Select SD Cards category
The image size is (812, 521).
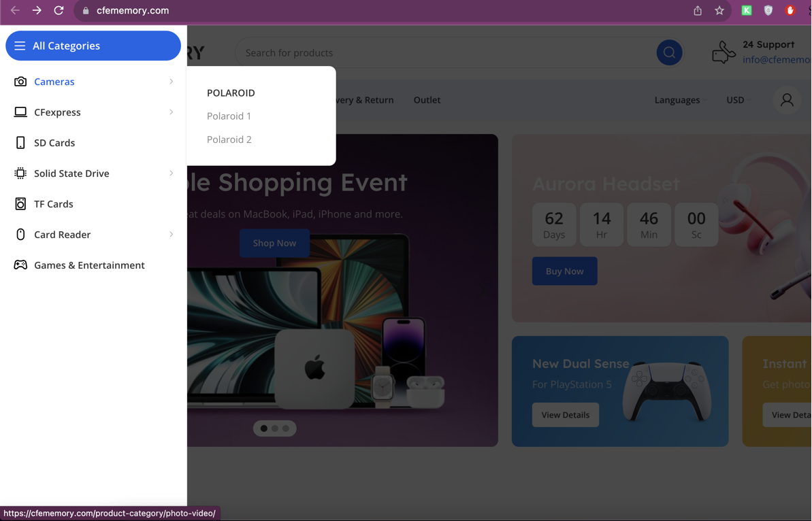tap(54, 143)
